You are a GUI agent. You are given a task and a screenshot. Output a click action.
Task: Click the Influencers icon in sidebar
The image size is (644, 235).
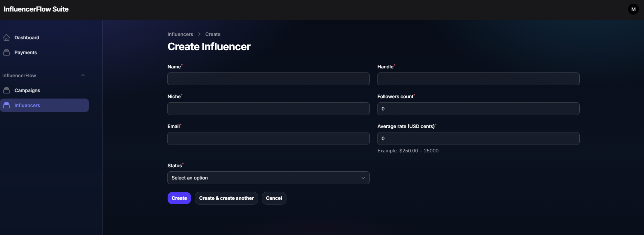[6, 105]
